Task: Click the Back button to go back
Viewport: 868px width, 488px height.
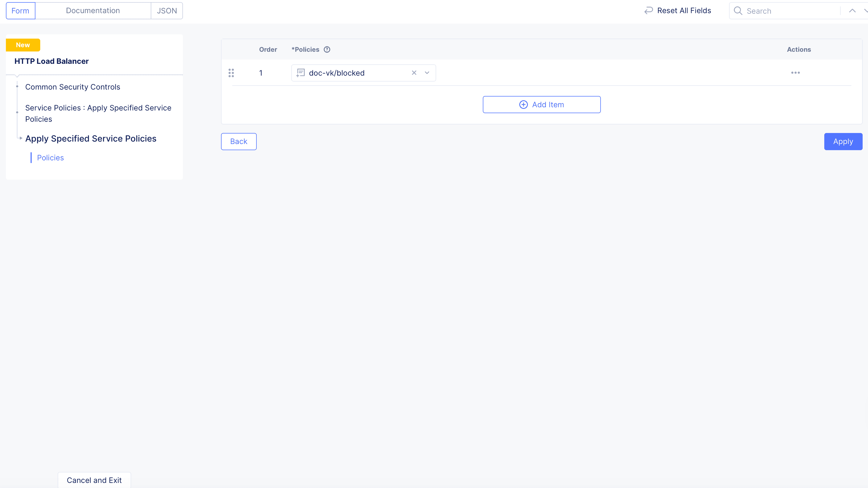Action: (238, 141)
